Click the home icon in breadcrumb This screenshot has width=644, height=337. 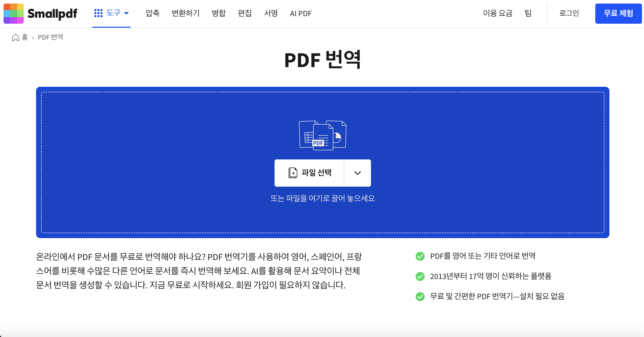[16, 37]
